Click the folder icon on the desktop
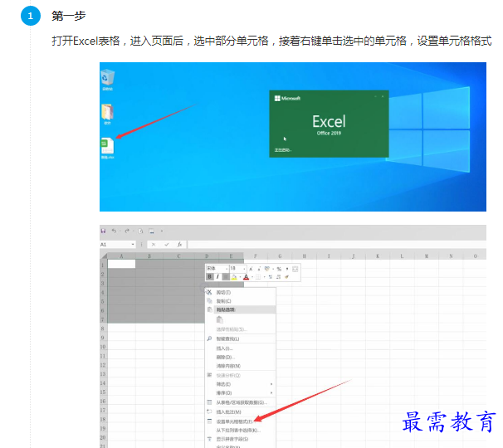This screenshot has height=448, width=503. [x=107, y=114]
